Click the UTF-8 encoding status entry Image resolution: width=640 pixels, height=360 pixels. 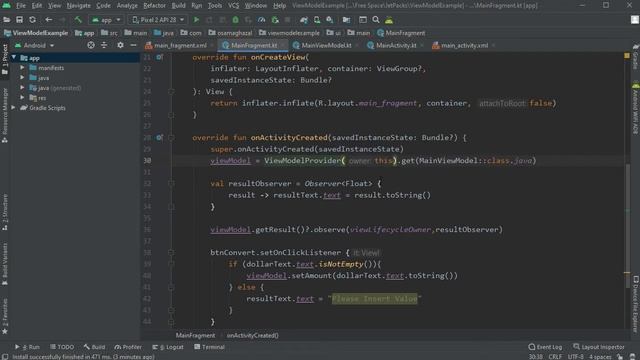[576, 357]
